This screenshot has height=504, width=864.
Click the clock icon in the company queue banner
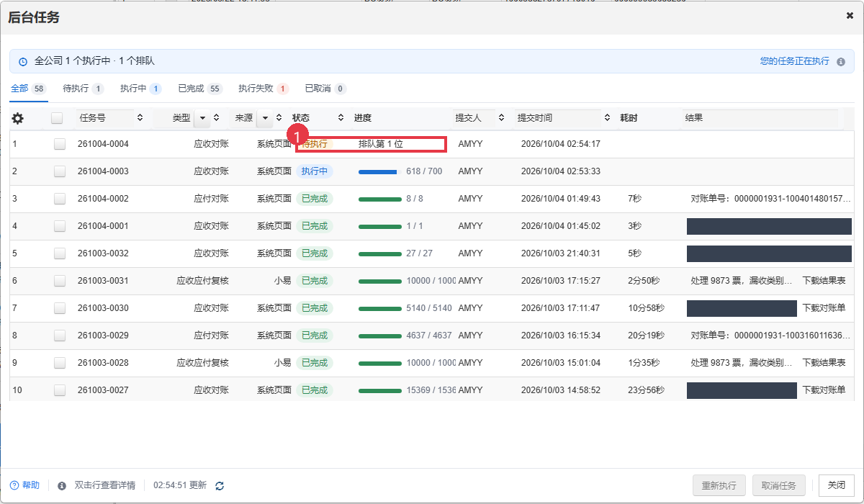pyautogui.click(x=23, y=62)
